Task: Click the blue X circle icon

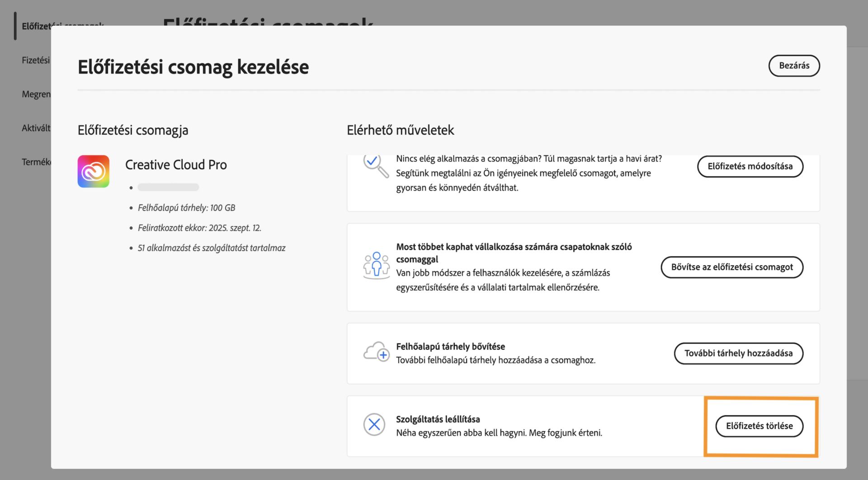Action: coord(374,424)
